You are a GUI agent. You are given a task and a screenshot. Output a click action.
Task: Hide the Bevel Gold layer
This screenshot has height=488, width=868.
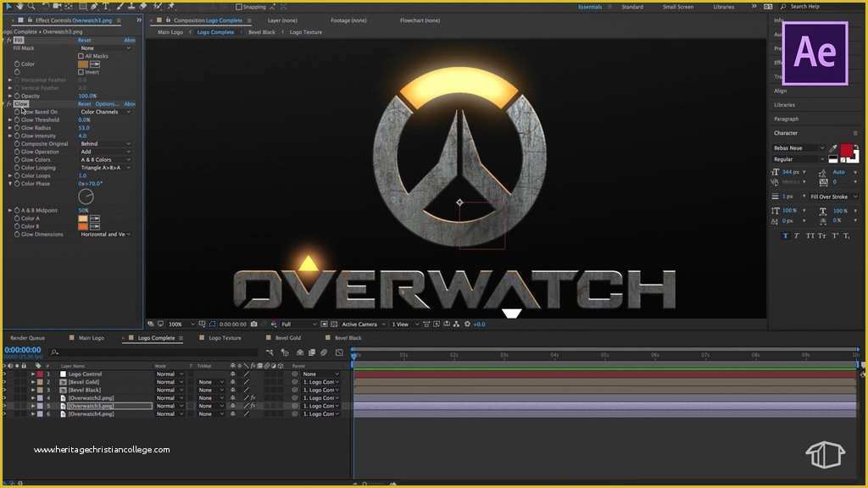coord(4,382)
